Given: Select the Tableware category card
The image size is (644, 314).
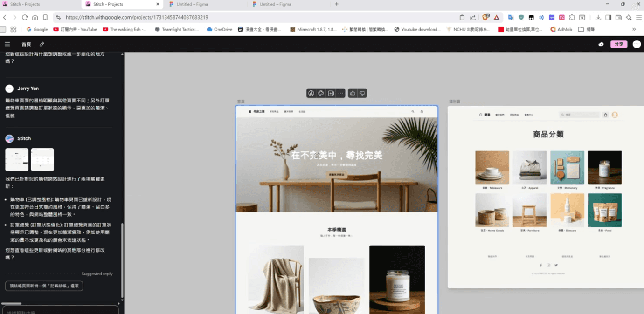Looking at the screenshot, I should pyautogui.click(x=492, y=170).
